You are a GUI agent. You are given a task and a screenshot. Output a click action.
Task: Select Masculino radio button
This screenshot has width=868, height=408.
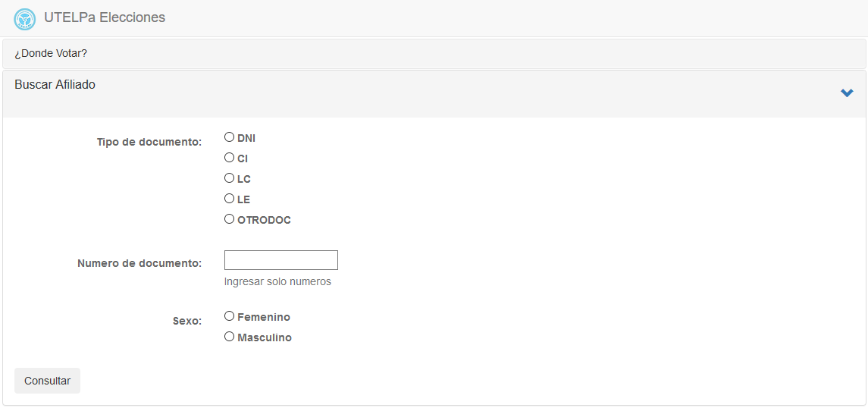(229, 337)
